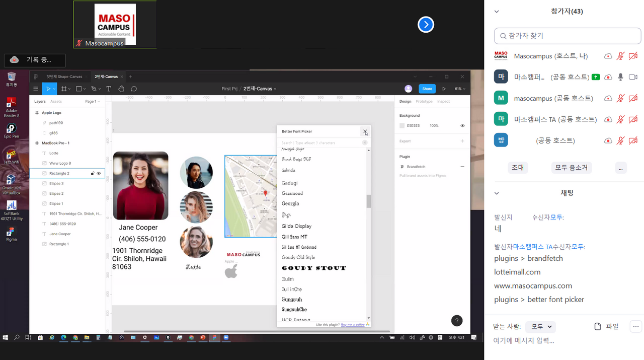The width and height of the screenshot is (644, 360).
Task: Click the E5E5E5 background color swatch
Action: tap(402, 126)
